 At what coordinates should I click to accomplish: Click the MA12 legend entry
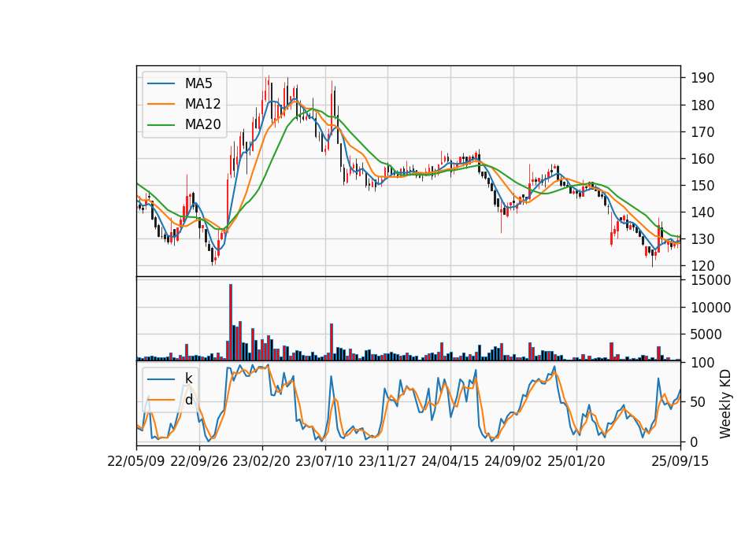(x=183, y=104)
